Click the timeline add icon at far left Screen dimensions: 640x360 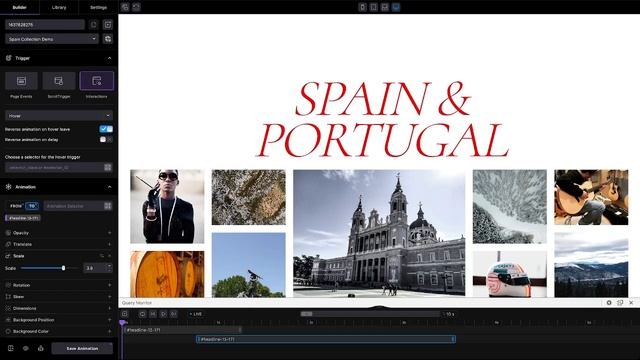click(x=125, y=314)
